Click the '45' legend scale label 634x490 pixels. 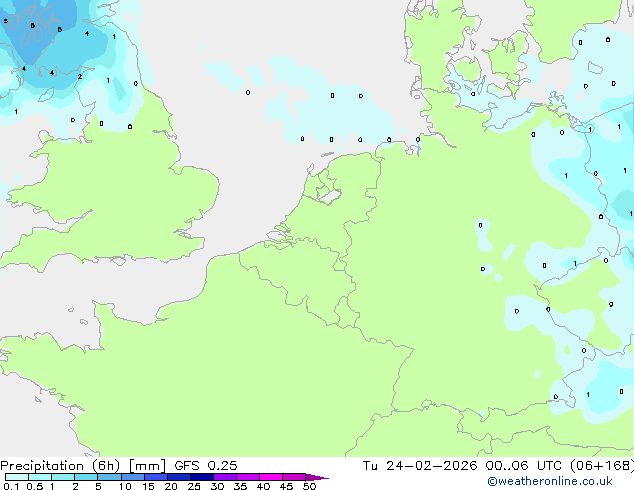286,486
